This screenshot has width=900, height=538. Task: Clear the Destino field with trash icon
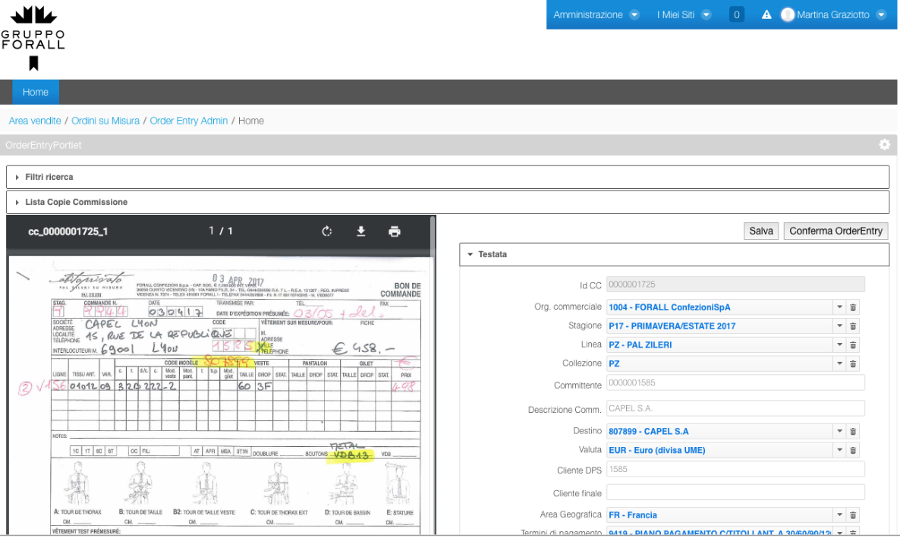(853, 431)
